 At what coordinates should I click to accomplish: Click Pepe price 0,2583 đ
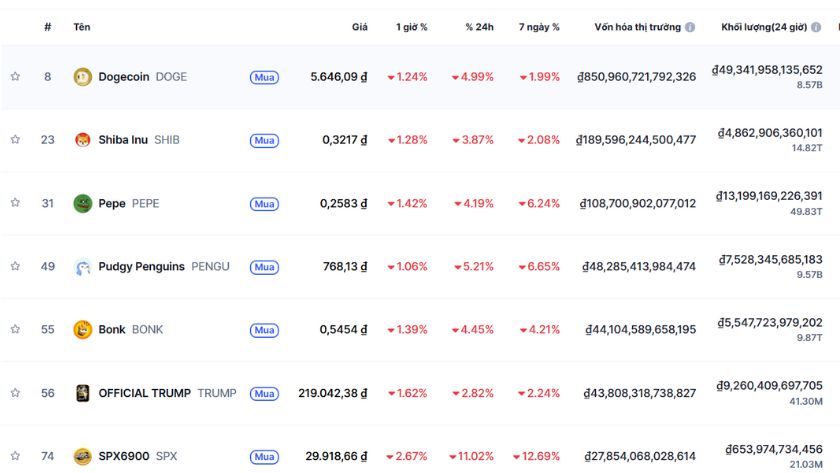343,204
